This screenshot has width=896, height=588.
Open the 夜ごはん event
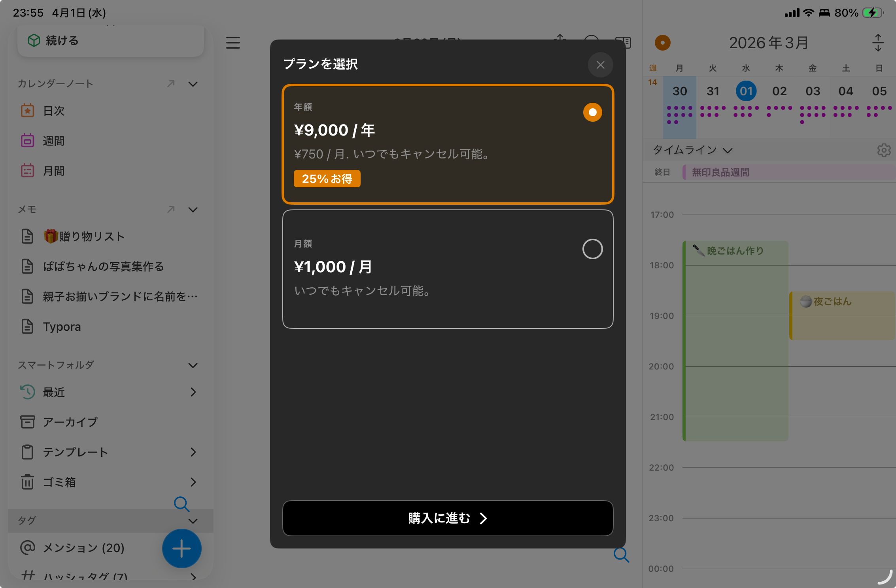point(843,316)
